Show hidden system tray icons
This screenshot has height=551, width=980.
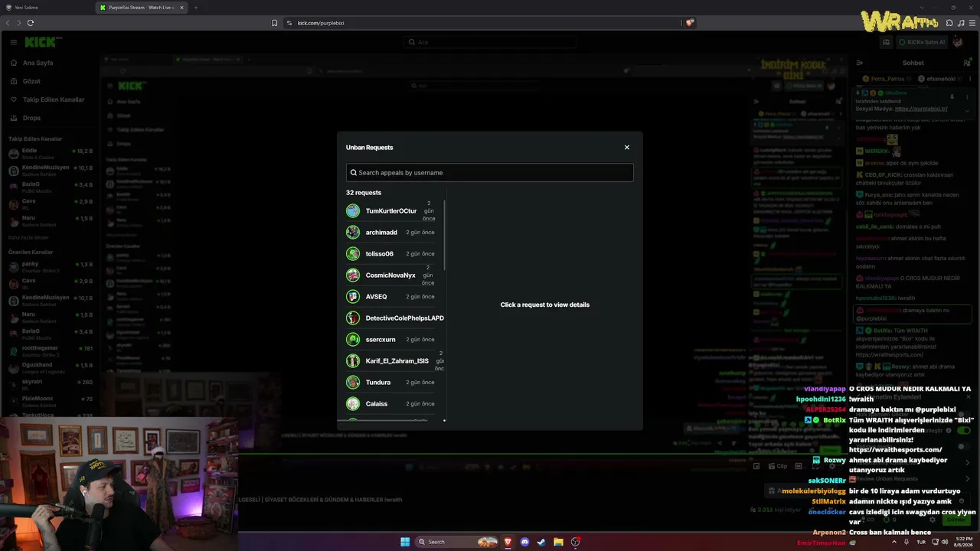tap(893, 542)
